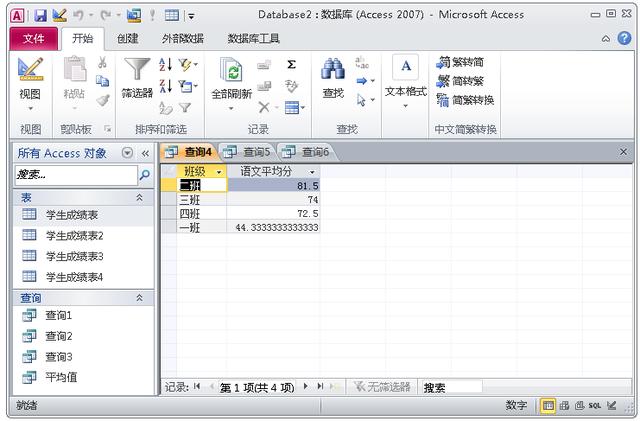This screenshot has width=640, height=421.
Task: Click the Copy icon in clipboard group
Action: click(x=102, y=81)
